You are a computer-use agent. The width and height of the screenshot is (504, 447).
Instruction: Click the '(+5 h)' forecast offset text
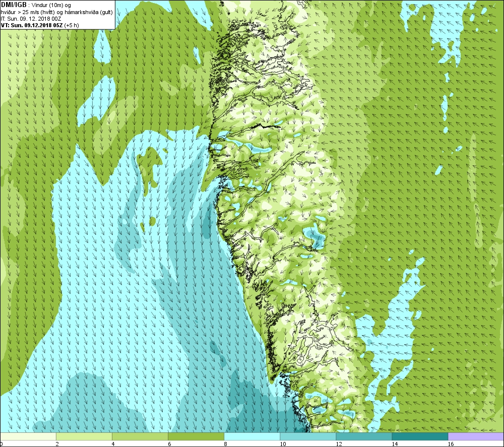click(x=72, y=25)
